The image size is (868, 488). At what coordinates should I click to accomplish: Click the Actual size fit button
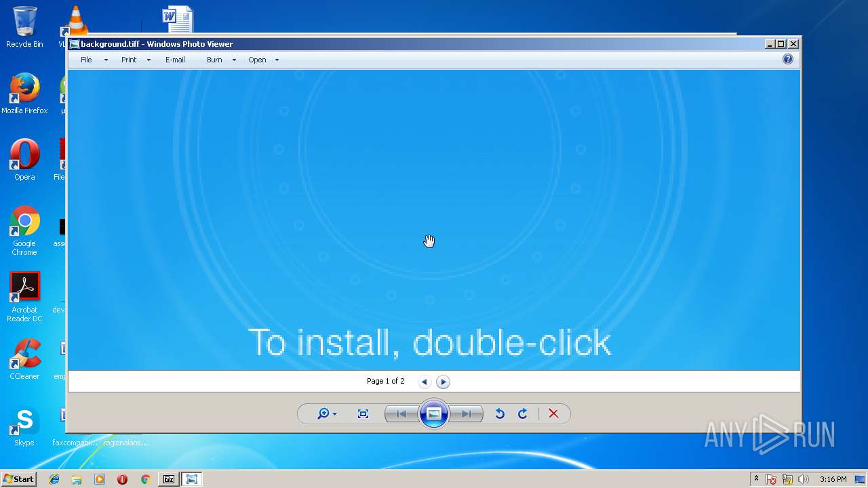(x=363, y=413)
